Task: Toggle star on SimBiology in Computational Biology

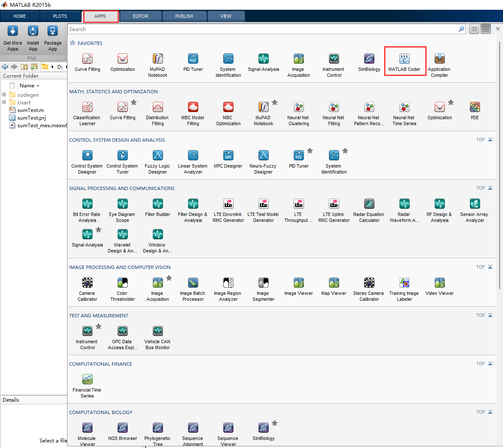Action: (275, 423)
